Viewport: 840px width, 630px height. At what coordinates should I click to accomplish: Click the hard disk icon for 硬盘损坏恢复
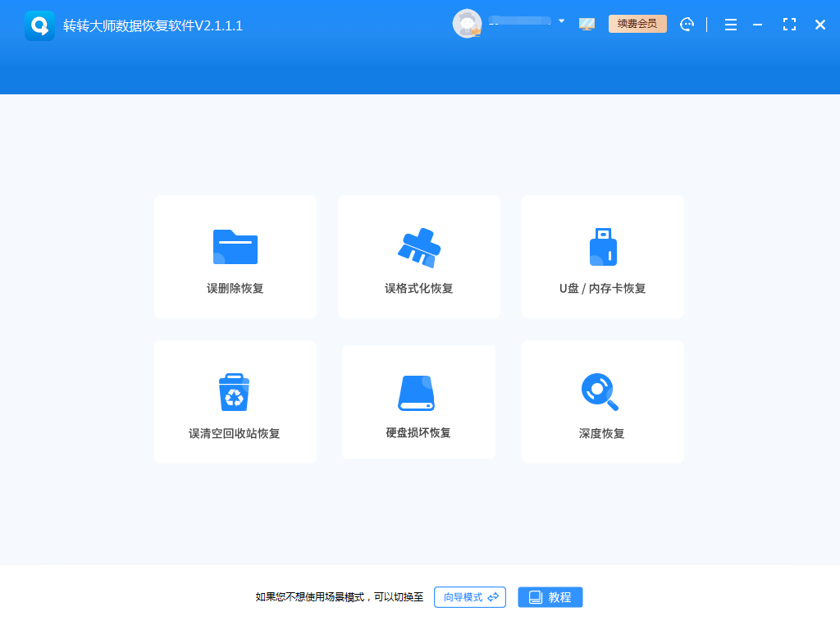(x=416, y=393)
